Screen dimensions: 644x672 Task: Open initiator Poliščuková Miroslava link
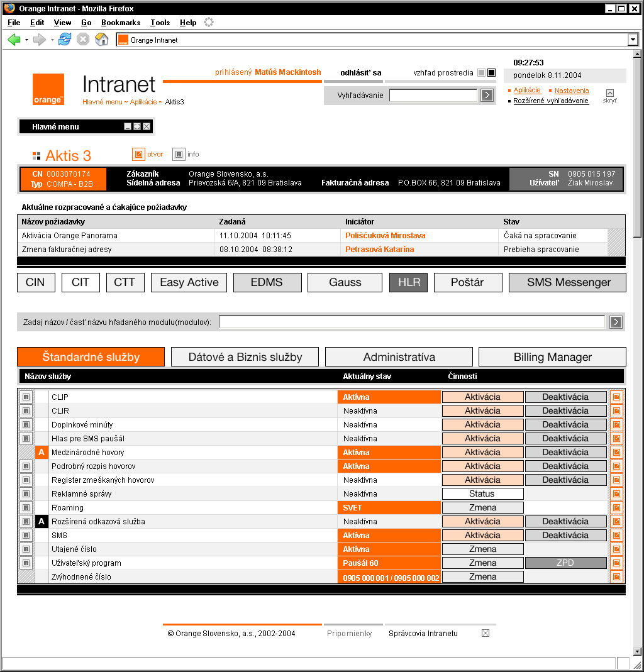pyautogui.click(x=385, y=236)
